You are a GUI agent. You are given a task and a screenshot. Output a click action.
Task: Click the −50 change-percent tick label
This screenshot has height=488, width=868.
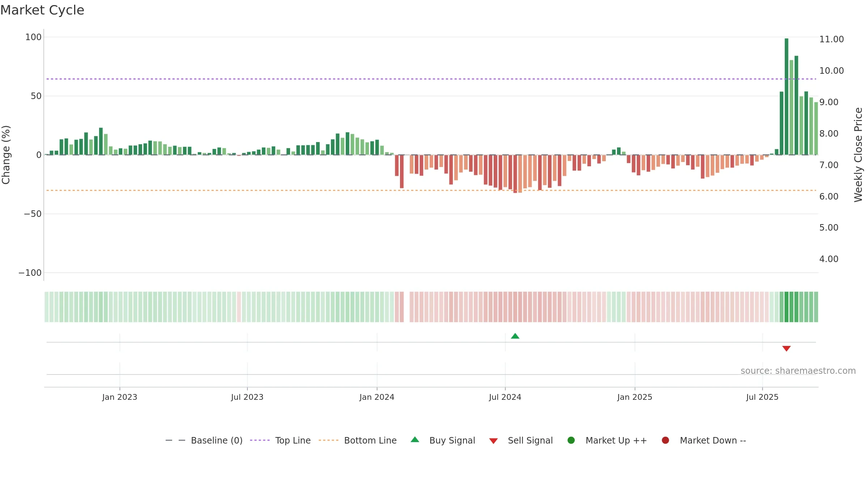[33, 214]
